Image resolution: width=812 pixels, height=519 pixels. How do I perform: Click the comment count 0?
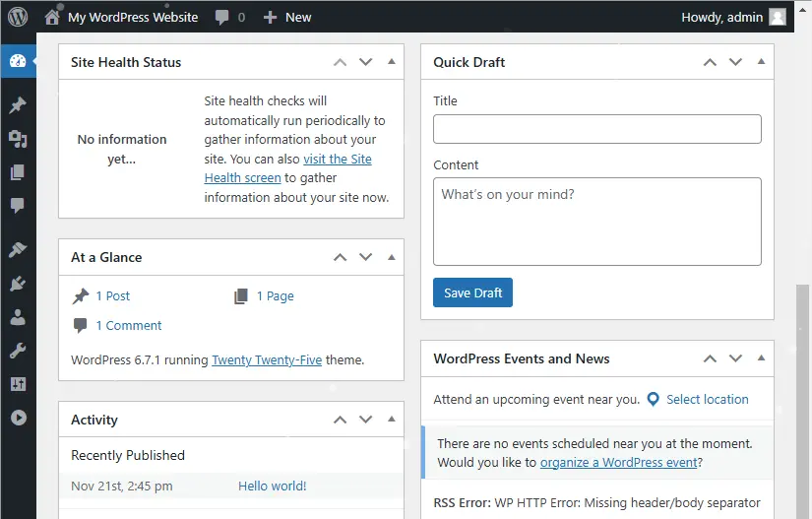241,18
